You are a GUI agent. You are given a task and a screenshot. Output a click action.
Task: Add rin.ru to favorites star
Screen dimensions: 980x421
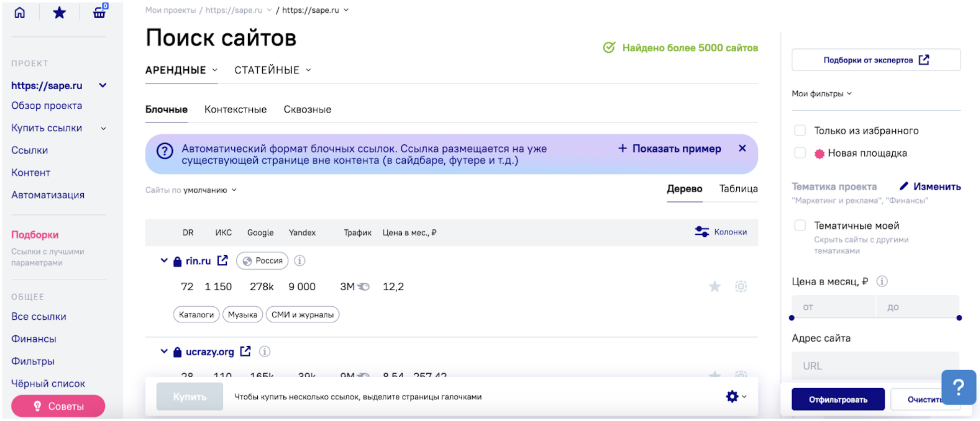(714, 286)
